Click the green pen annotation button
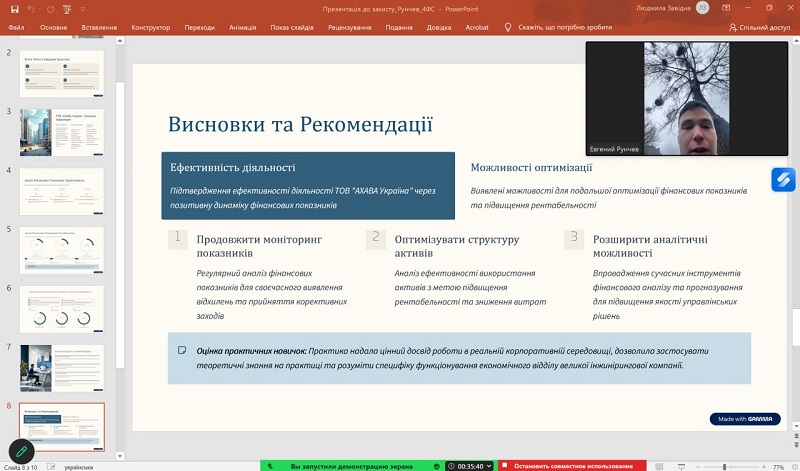 click(x=22, y=452)
